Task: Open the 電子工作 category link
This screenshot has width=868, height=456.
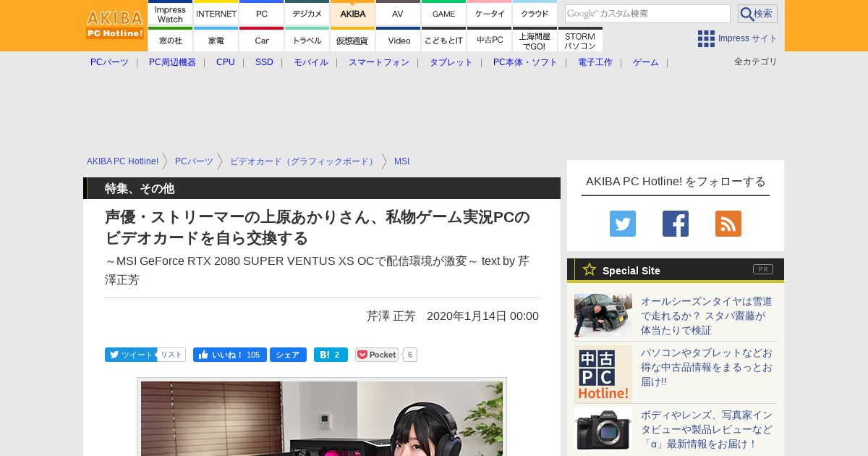Action: click(x=595, y=62)
